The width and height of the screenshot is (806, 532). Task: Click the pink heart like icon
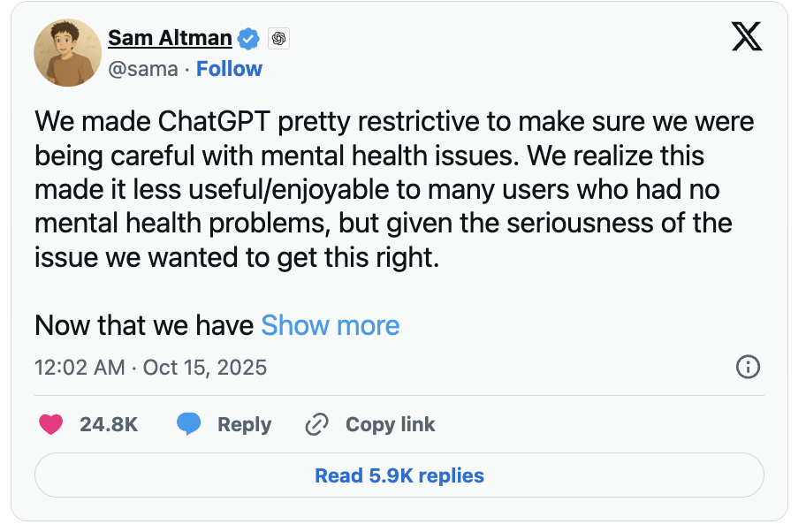[x=51, y=424]
